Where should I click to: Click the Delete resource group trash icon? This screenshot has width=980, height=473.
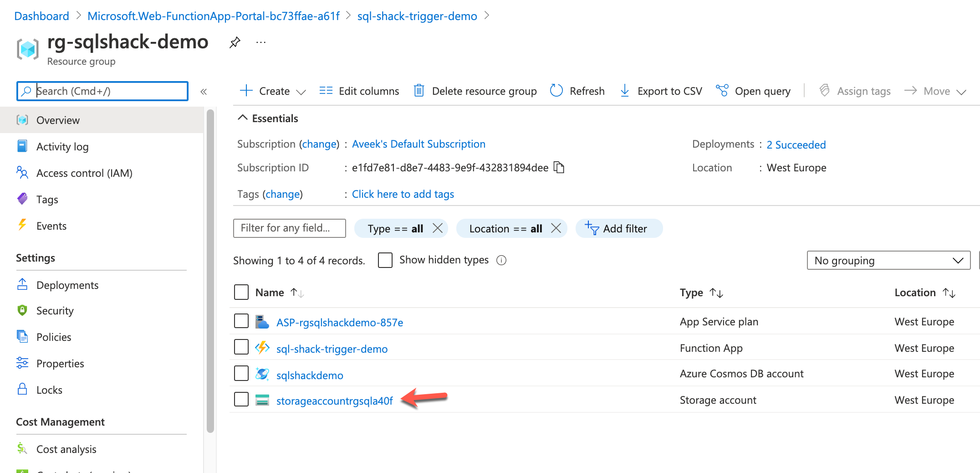[x=419, y=91]
